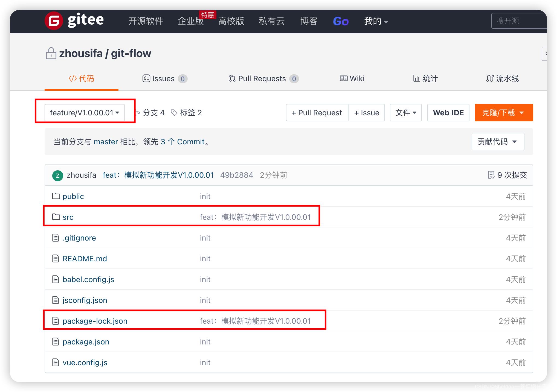Image resolution: width=557 pixels, height=392 pixels.
Task: Click the + Pull Request button
Action: click(x=317, y=112)
